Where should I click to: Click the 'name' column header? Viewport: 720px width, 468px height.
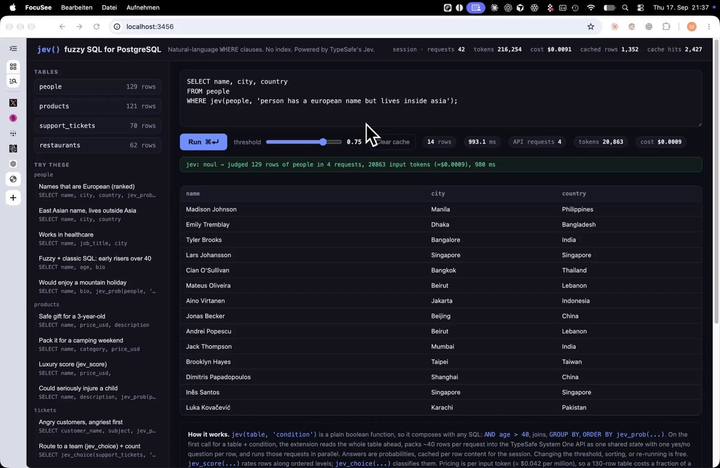(193, 194)
